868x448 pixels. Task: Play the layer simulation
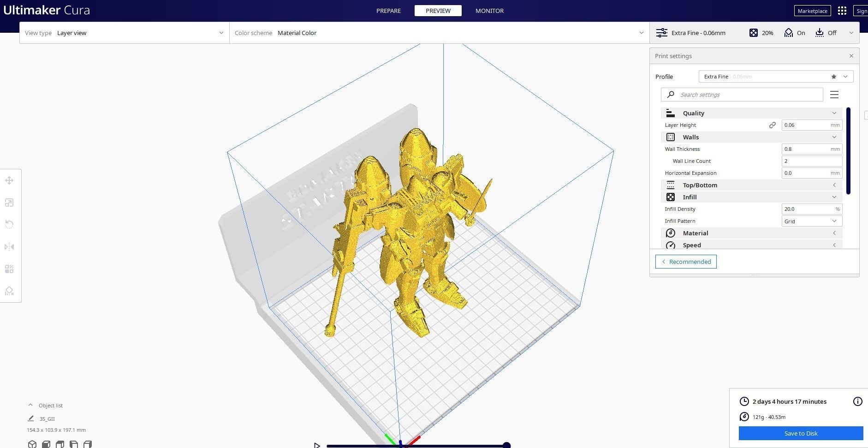pyautogui.click(x=317, y=445)
